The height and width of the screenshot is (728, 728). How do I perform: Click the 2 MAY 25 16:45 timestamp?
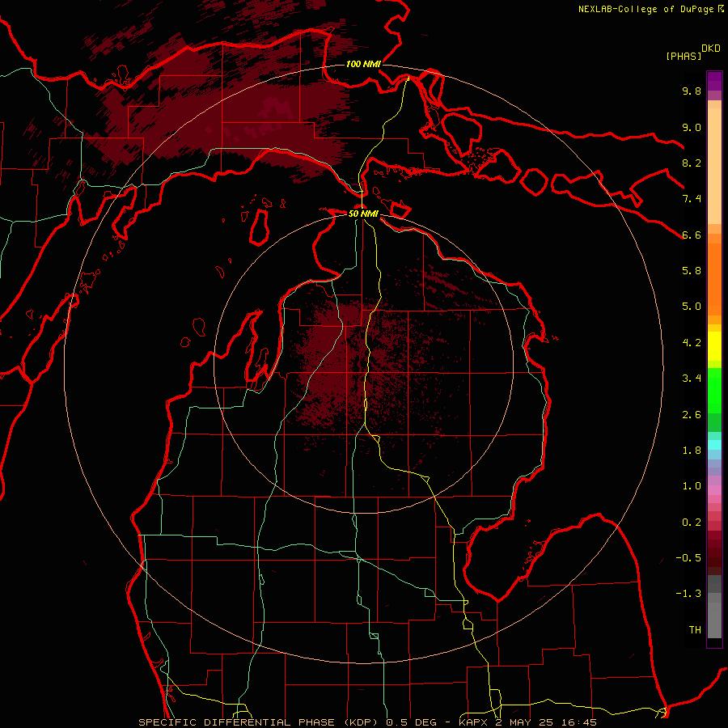[x=546, y=722]
